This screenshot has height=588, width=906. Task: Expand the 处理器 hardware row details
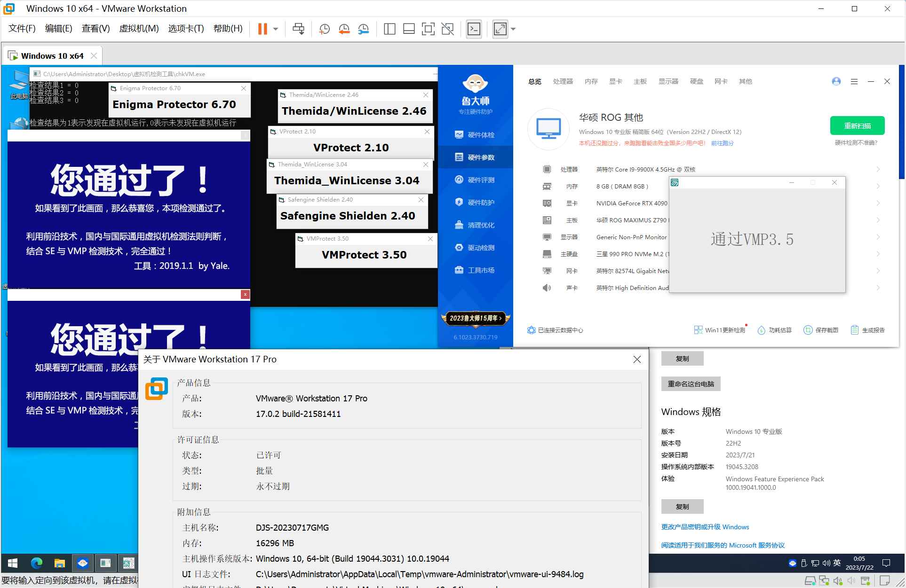879,169
